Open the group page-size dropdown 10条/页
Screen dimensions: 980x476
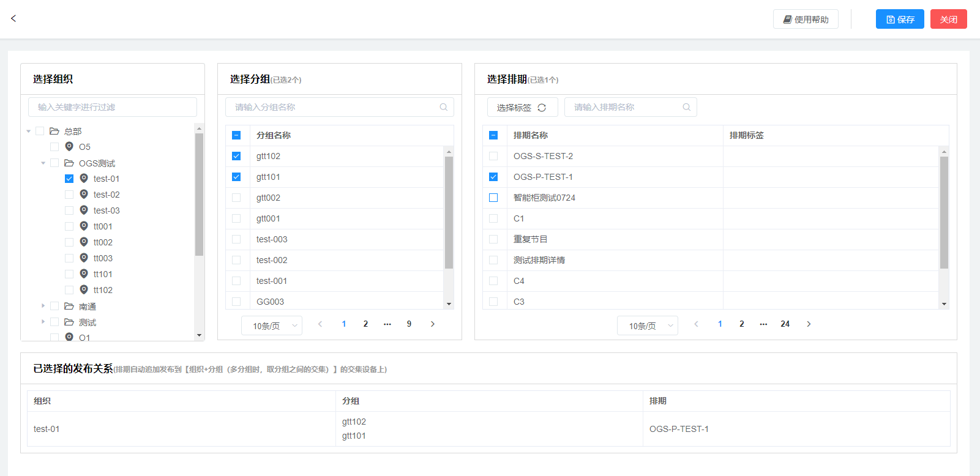(272, 325)
